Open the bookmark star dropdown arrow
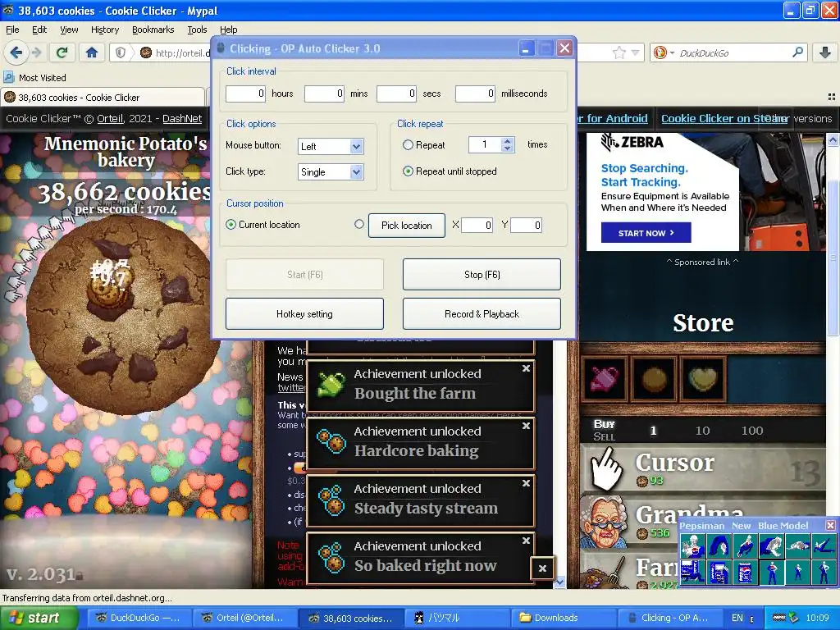The image size is (840, 630). point(635,52)
